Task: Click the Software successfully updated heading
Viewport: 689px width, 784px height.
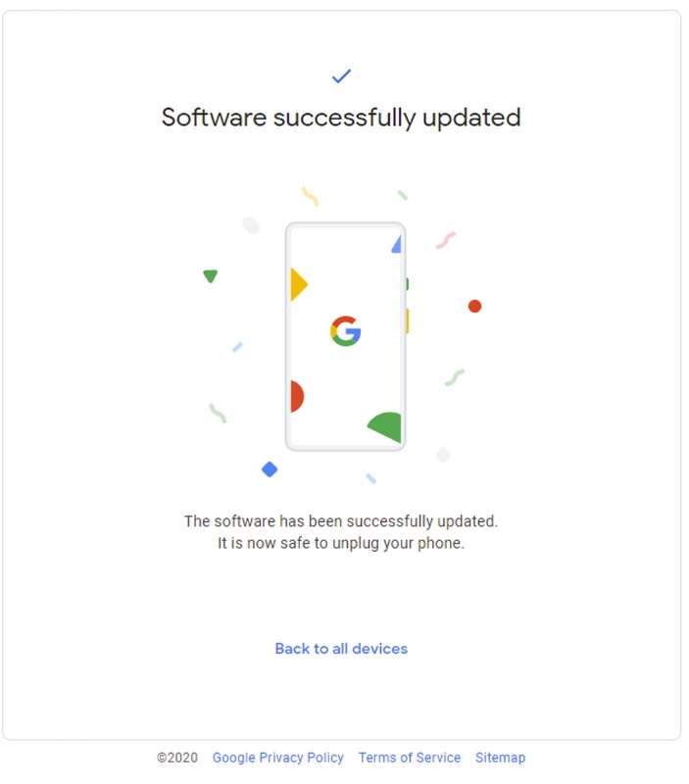Action: 341,118
